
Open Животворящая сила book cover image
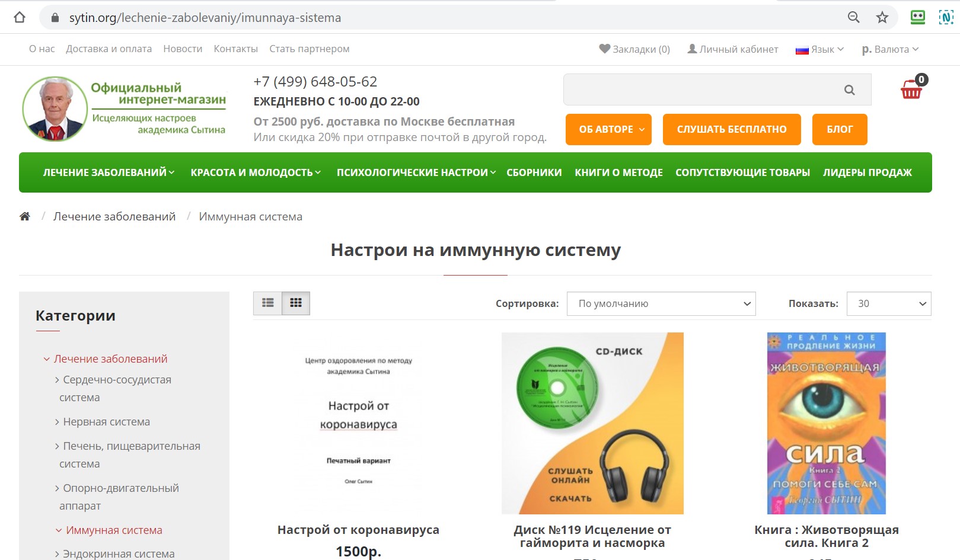point(827,423)
